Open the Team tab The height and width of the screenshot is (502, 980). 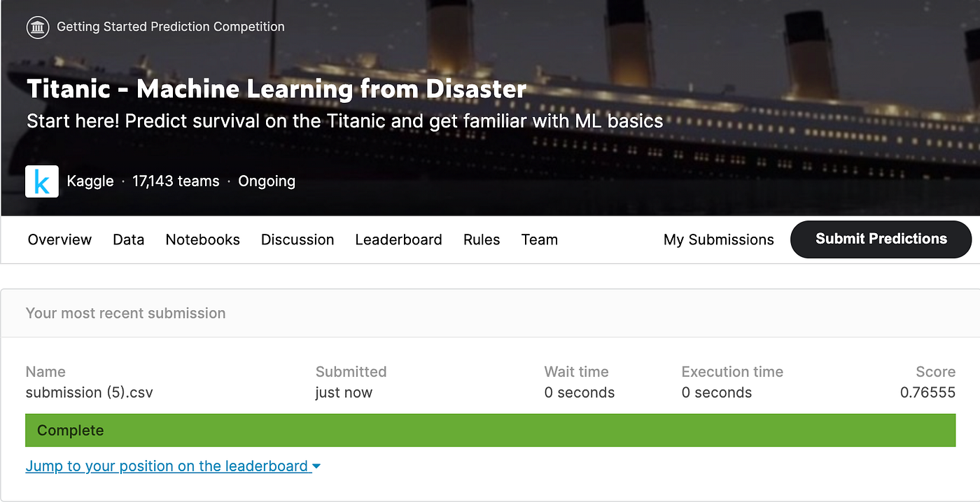coord(539,239)
